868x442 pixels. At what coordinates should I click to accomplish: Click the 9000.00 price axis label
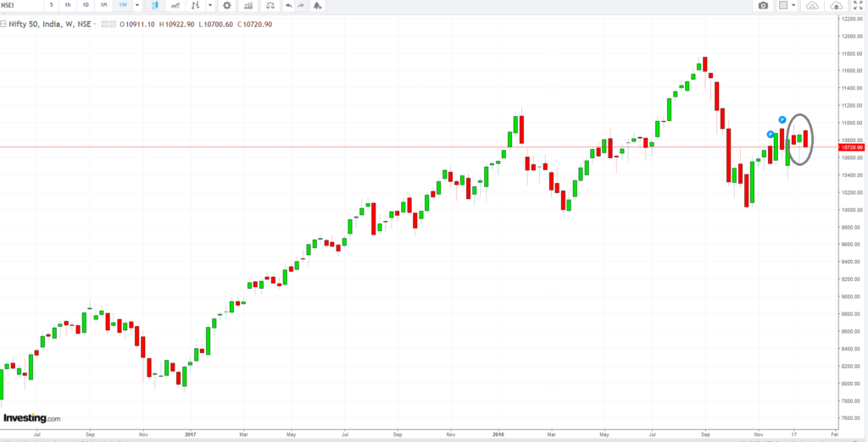[853, 297]
